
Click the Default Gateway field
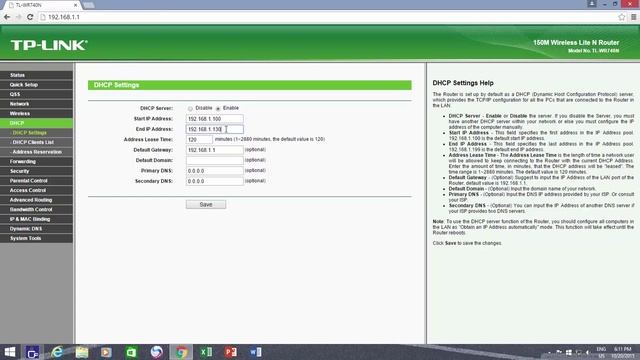click(x=215, y=150)
